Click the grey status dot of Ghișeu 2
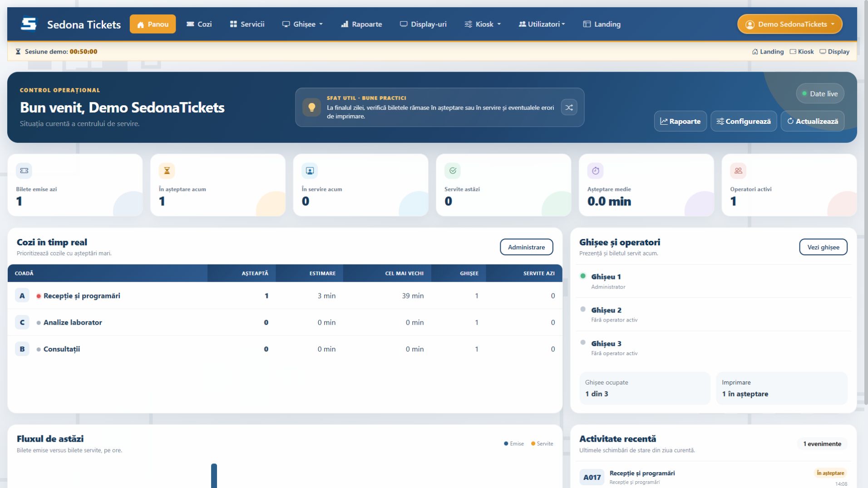This screenshot has width=868, height=488. pyautogui.click(x=583, y=309)
